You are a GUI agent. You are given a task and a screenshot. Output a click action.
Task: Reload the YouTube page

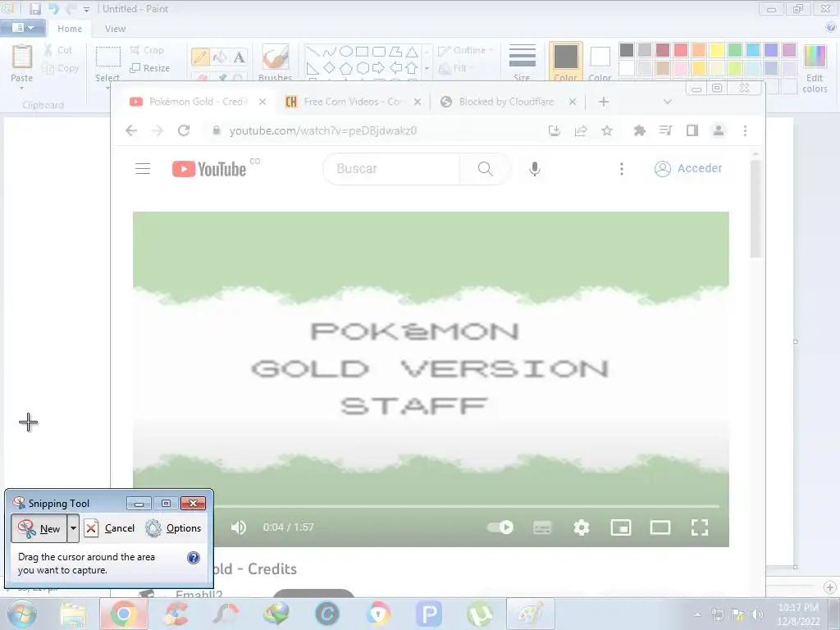tap(184, 130)
